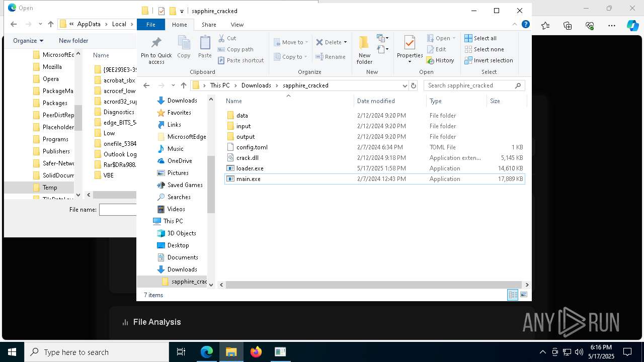The height and width of the screenshot is (362, 644).
Task: Select the crack.dll file
Action: click(x=374, y=157)
